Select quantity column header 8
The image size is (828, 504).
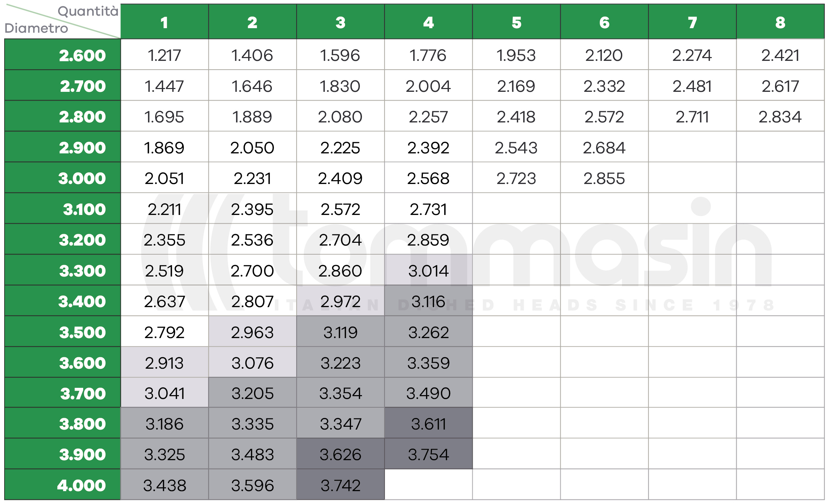780,22
